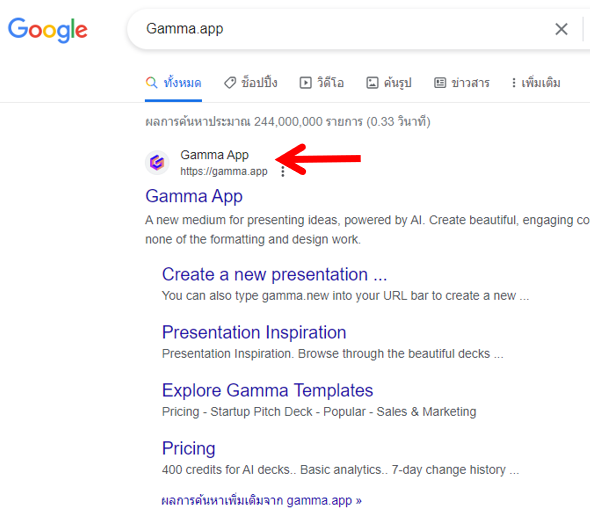Click the Google logo
The width and height of the screenshot is (590, 521).
[48, 30]
